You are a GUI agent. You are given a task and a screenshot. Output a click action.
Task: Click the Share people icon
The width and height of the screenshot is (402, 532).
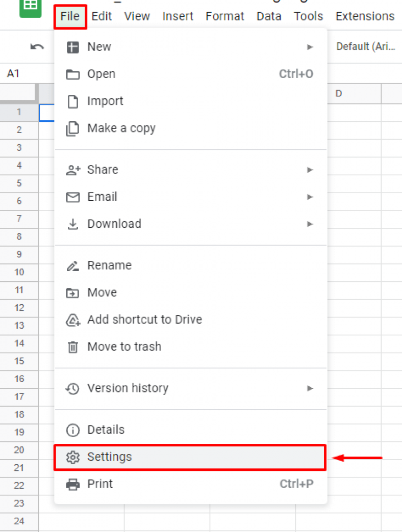click(72, 170)
